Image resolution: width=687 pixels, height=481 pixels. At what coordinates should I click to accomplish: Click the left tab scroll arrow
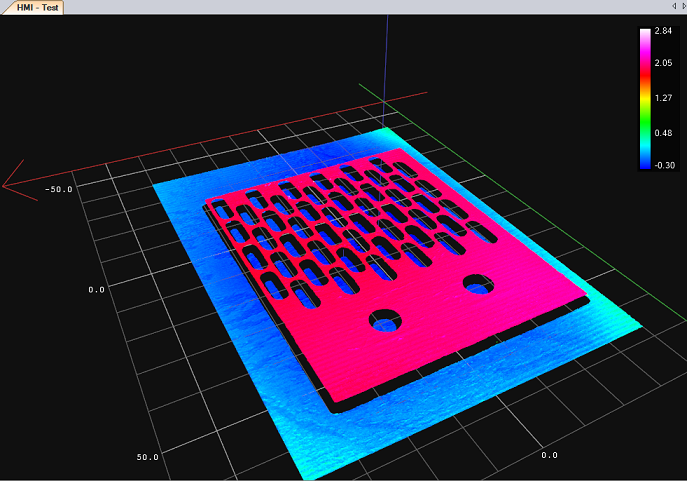672,7
